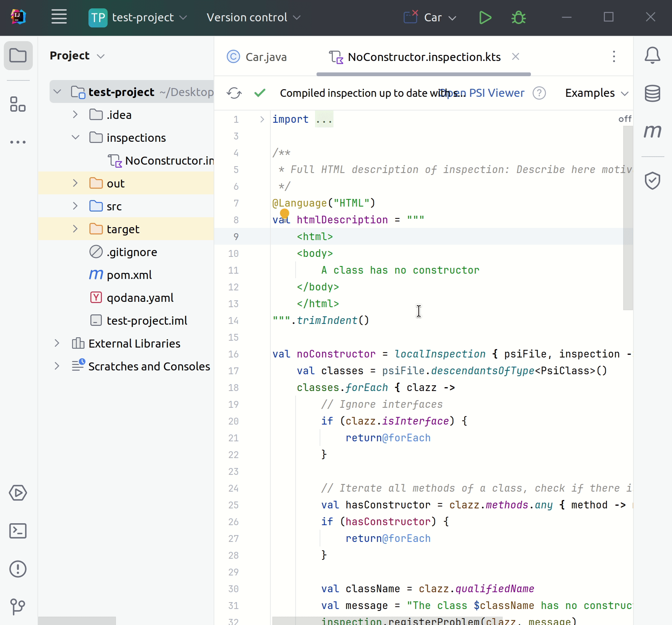Open the Structure tool window icon
The width and height of the screenshot is (672, 625).
coord(18,104)
